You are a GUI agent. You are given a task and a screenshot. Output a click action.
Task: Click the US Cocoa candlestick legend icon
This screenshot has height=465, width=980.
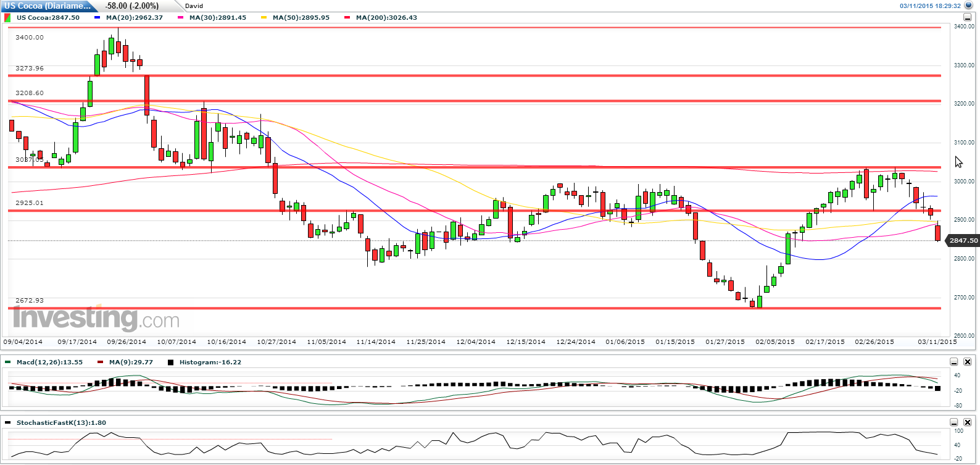(x=7, y=18)
